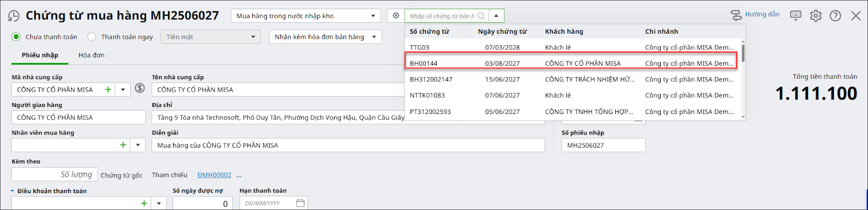
Task: Click the ellipsis next to the ĐMH00002 reference
Action: click(239, 175)
